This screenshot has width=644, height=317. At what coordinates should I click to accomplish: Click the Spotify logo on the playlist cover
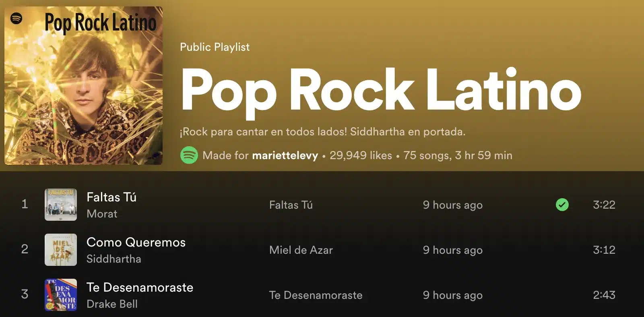click(x=16, y=18)
